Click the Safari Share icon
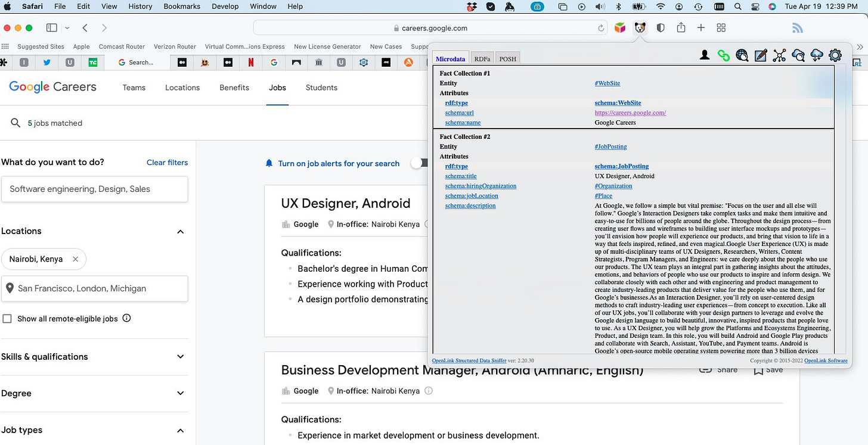 click(x=681, y=27)
